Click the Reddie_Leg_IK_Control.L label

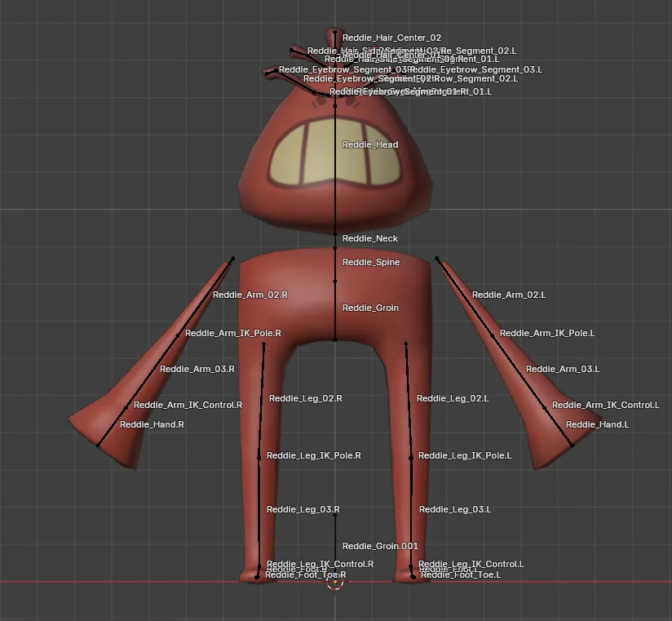[471, 564]
